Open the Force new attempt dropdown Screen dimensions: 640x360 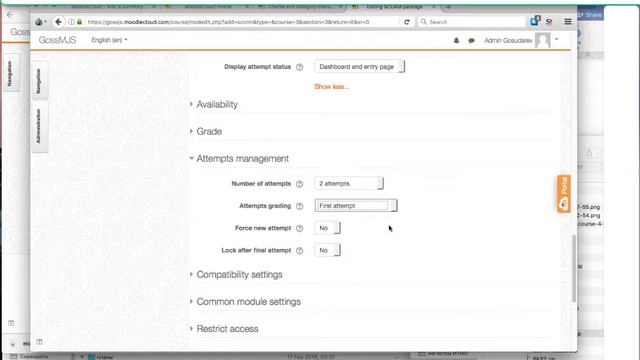(327, 228)
